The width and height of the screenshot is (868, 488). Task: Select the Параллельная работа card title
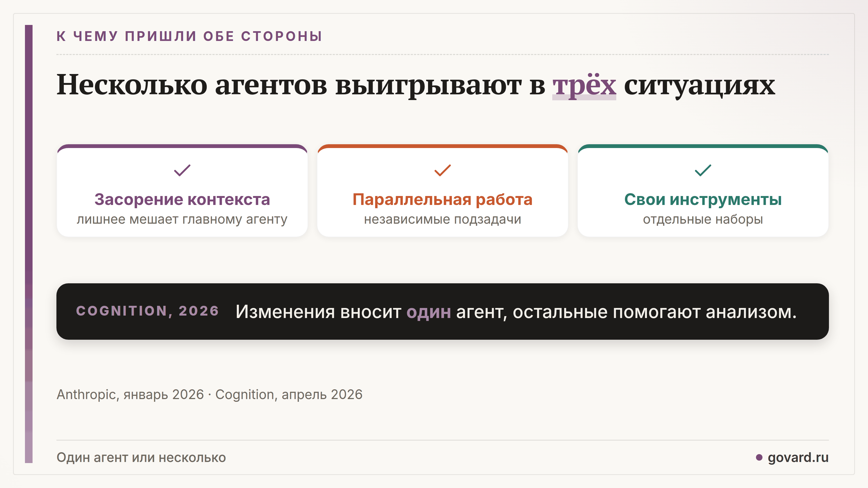(x=442, y=199)
